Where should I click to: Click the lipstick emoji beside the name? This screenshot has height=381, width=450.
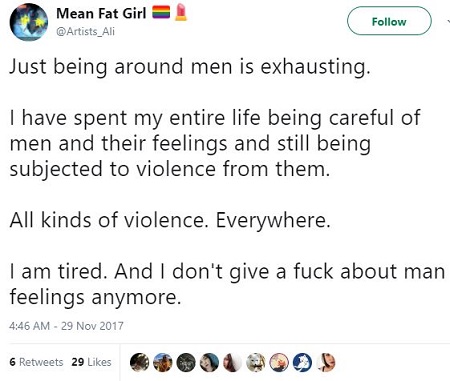coord(181,12)
